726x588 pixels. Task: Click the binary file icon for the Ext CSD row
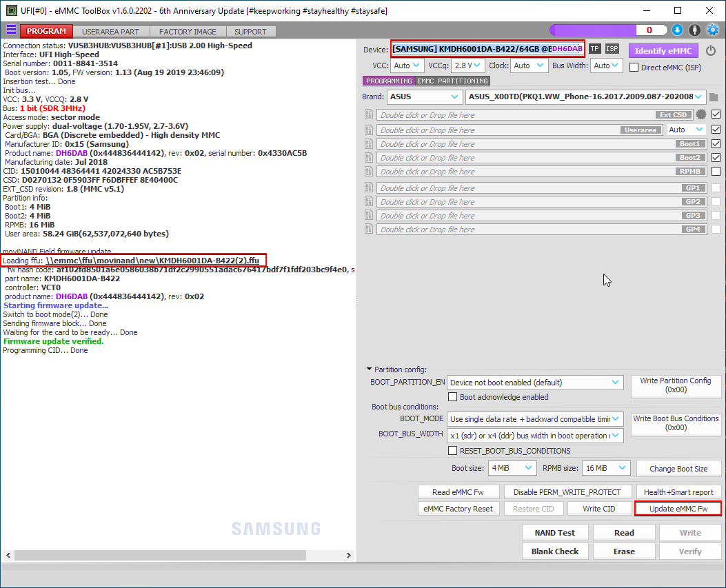click(369, 114)
